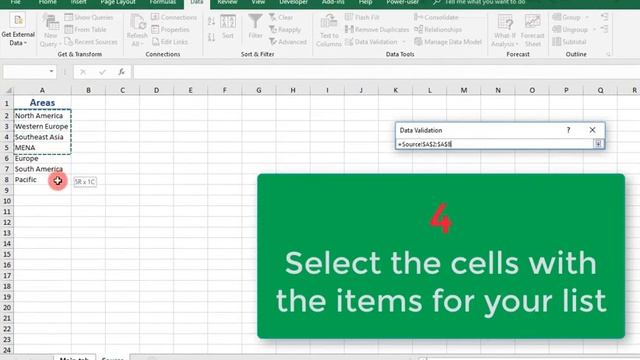Image resolution: width=640 pixels, height=360 pixels.
Task: Select column A header
Action: [x=42, y=90]
